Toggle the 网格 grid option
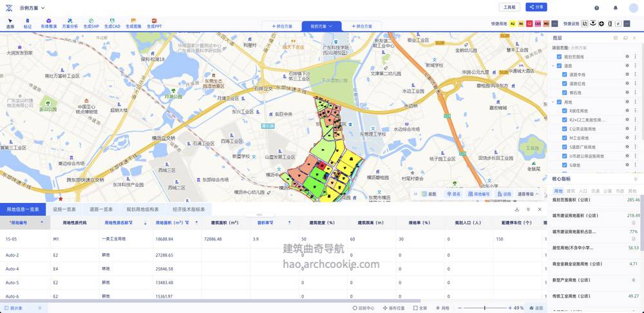 click(x=443, y=308)
